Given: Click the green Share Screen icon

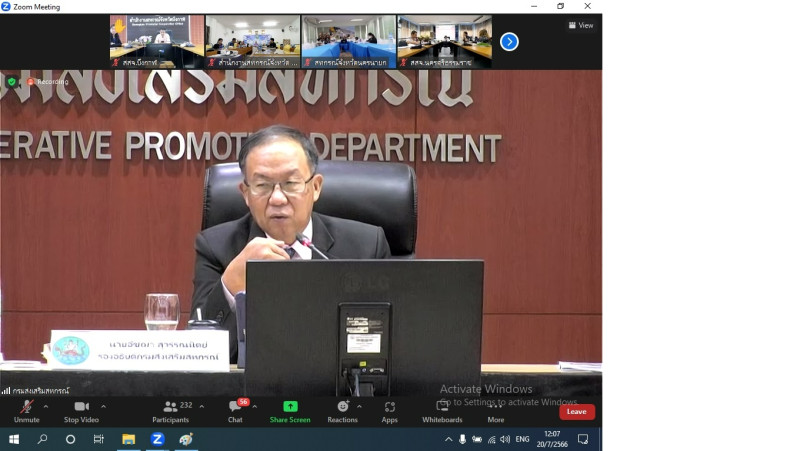Looking at the screenshot, I should pyautogui.click(x=290, y=407).
